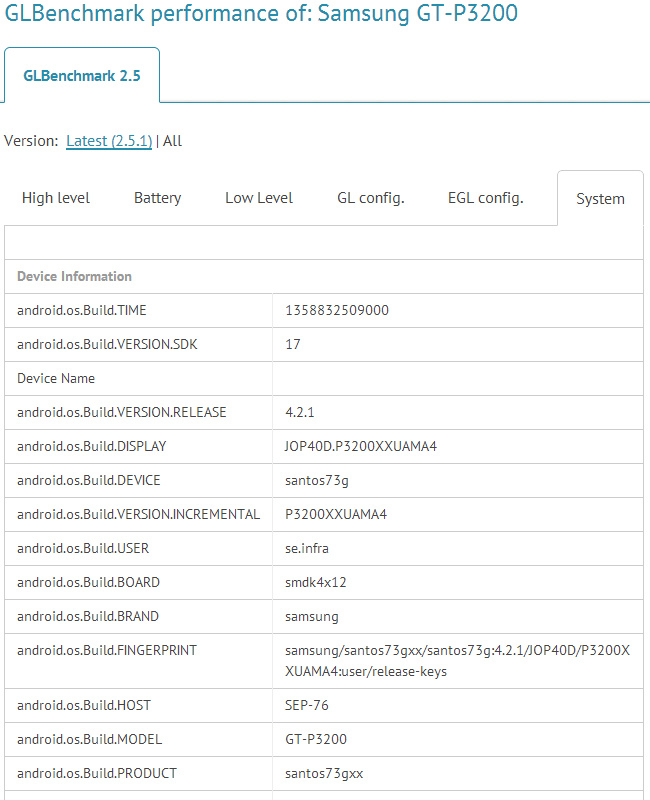Click the smdk4x12 board value
This screenshot has width=650, height=800.
point(316,582)
